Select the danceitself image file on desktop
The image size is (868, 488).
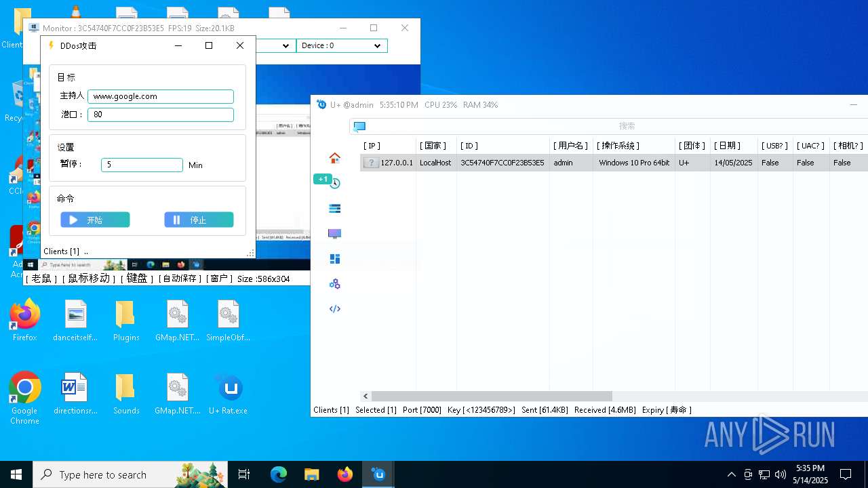(x=75, y=321)
